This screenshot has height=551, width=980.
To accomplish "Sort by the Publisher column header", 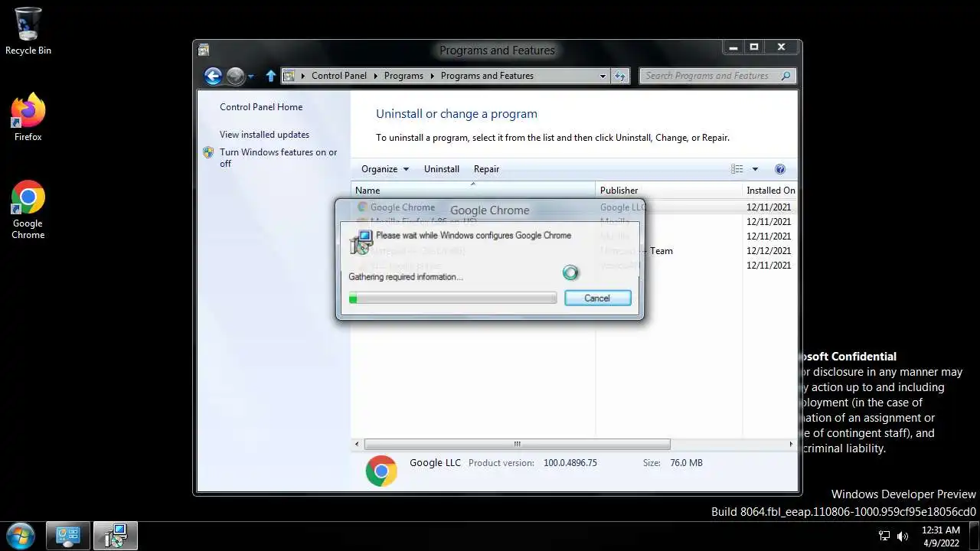I will [668, 191].
